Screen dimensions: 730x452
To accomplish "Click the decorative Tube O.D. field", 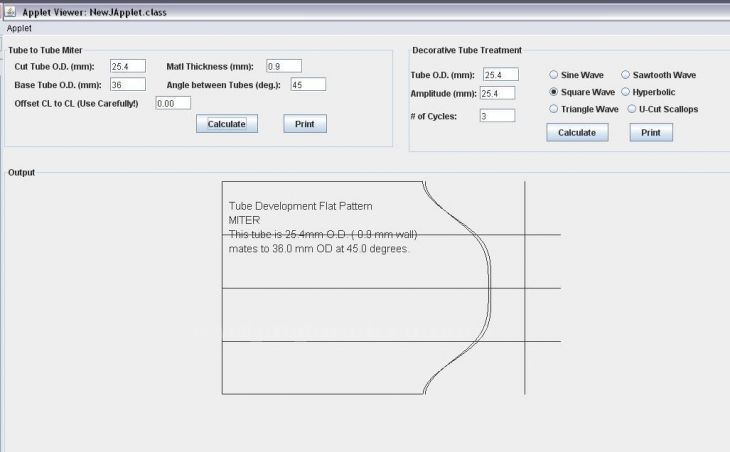I will (500, 75).
